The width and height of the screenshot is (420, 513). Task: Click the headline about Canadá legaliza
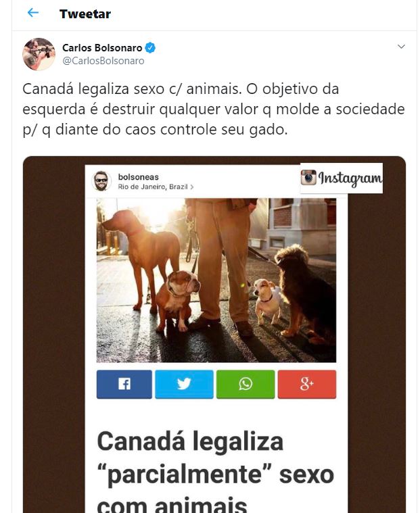(215, 471)
